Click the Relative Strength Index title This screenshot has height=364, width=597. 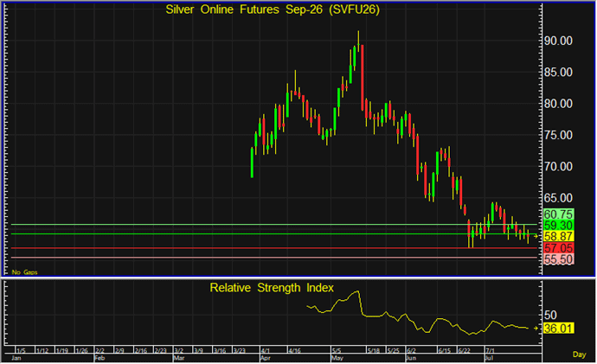pyautogui.click(x=272, y=288)
